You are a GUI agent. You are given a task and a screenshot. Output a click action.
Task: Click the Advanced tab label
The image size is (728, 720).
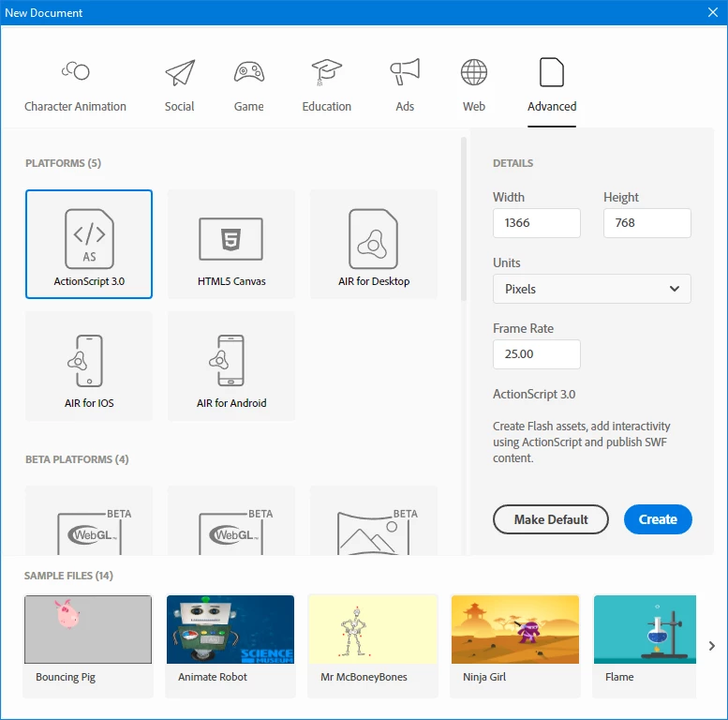coord(552,106)
